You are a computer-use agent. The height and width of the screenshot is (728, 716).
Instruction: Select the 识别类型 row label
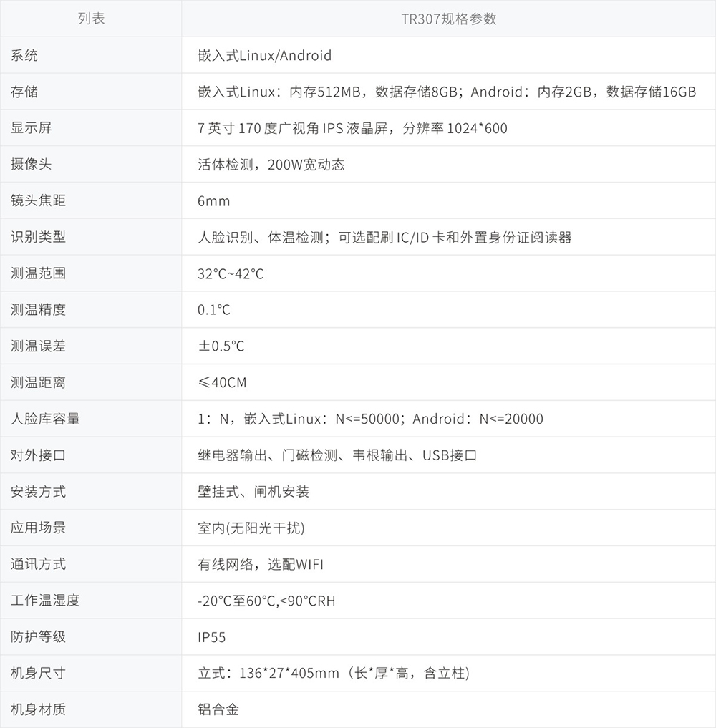coord(38,237)
